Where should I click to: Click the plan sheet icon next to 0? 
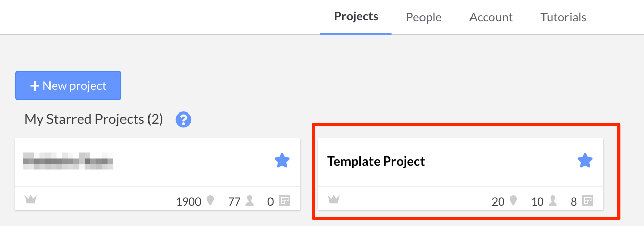click(285, 201)
